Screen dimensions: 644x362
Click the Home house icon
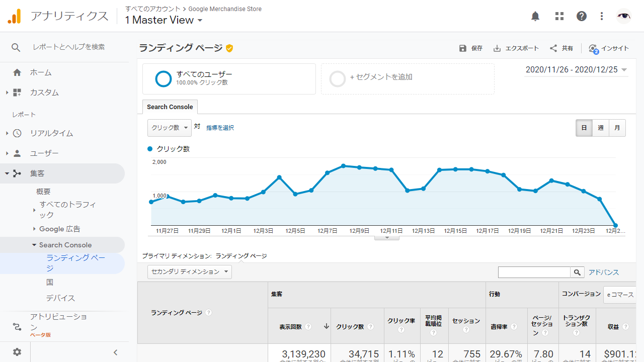click(x=17, y=72)
